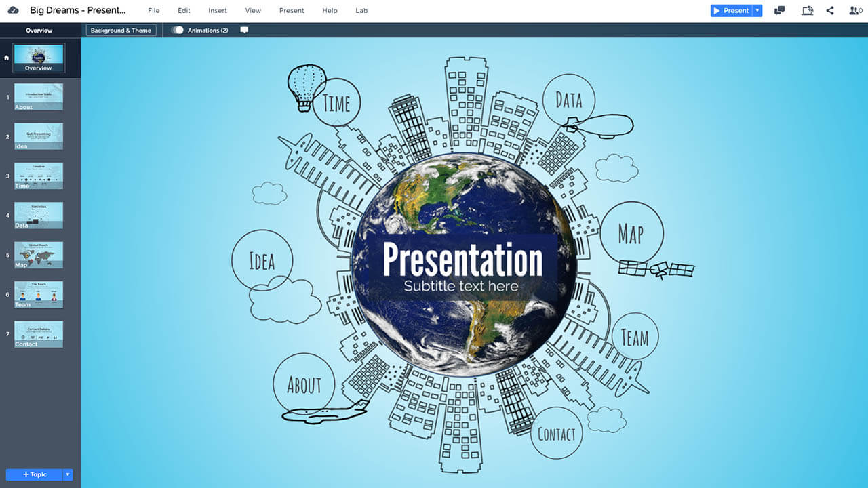Image resolution: width=868 pixels, height=488 pixels.
Task: Click the presenter notes speech bubble icon
Action: (x=244, y=30)
